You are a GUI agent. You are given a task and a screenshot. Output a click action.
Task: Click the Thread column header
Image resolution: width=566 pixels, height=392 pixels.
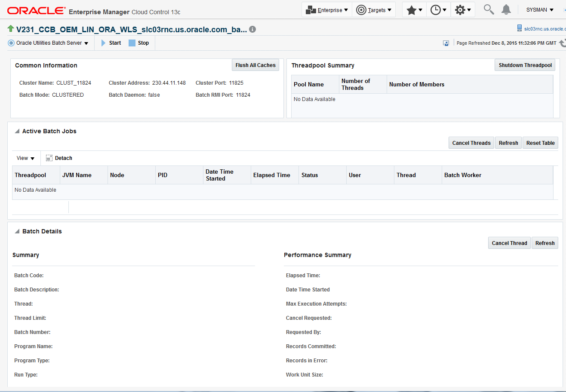pyautogui.click(x=418, y=175)
